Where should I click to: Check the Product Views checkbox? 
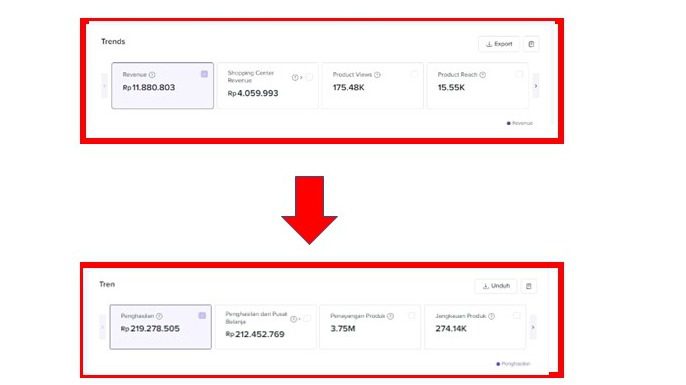(x=414, y=74)
